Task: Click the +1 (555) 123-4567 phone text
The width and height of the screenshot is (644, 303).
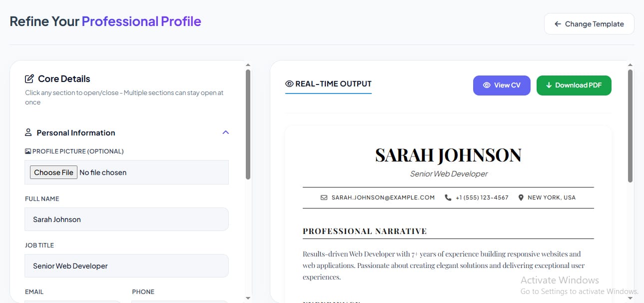Action: 482,197
